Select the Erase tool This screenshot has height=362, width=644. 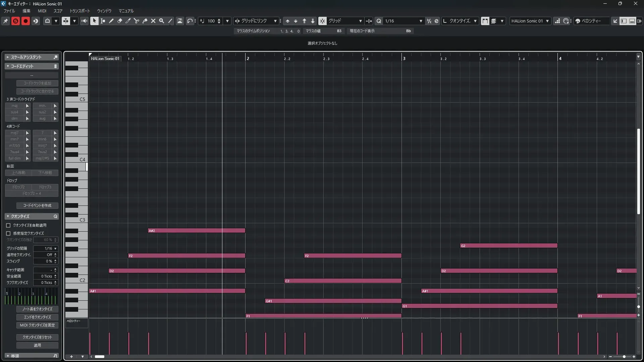(120, 21)
